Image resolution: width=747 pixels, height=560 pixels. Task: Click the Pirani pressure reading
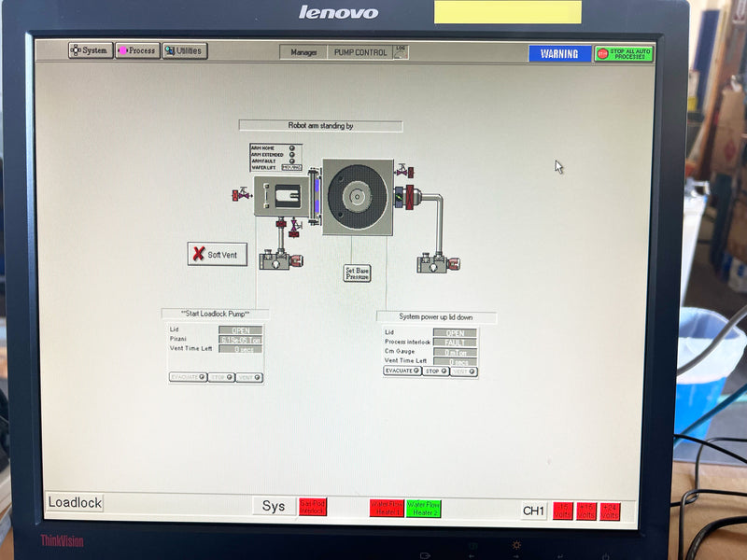point(241,340)
